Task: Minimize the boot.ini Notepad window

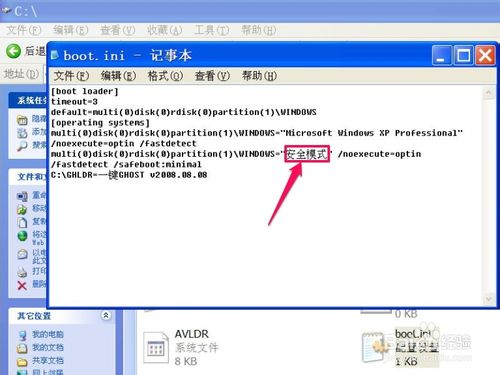Action: (442, 55)
